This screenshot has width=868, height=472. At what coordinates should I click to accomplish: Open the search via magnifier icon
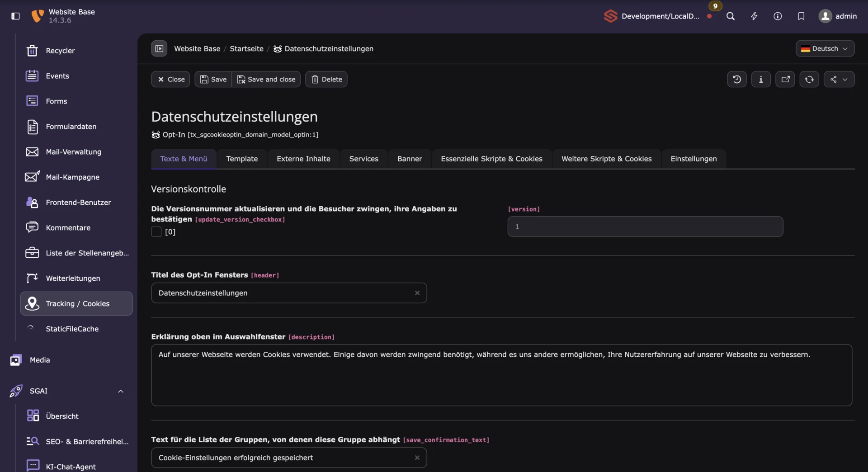coord(731,16)
